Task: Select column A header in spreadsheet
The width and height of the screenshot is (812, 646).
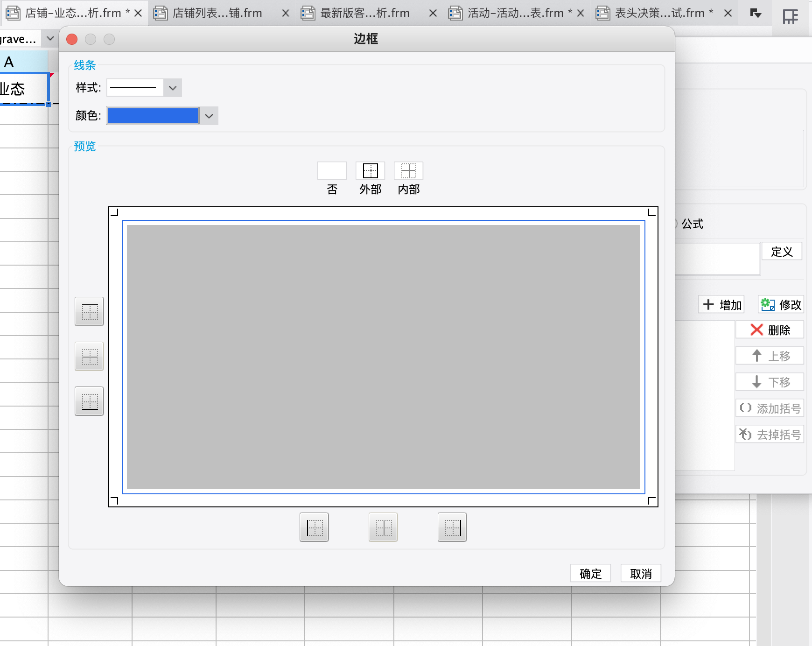Action: tap(24, 62)
